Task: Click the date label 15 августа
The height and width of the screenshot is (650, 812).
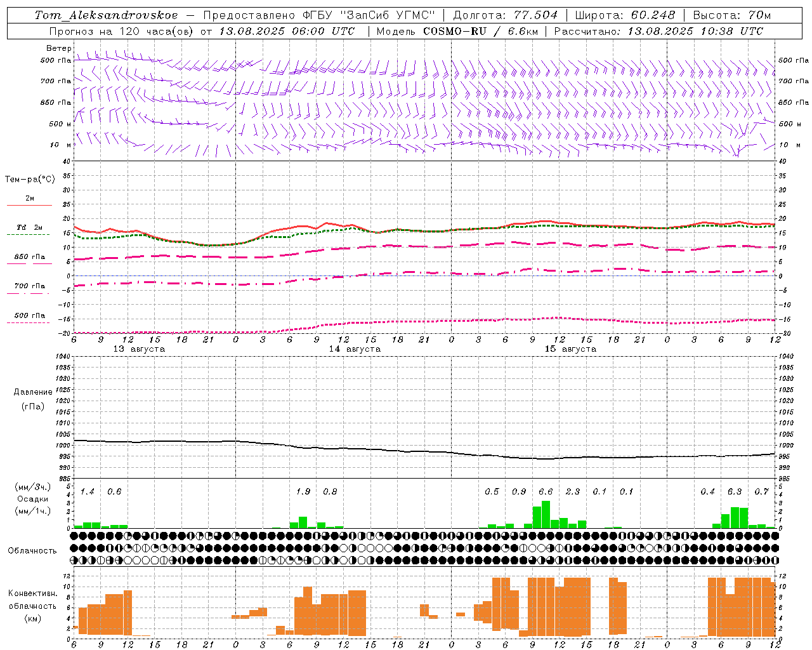Action: tap(570, 349)
